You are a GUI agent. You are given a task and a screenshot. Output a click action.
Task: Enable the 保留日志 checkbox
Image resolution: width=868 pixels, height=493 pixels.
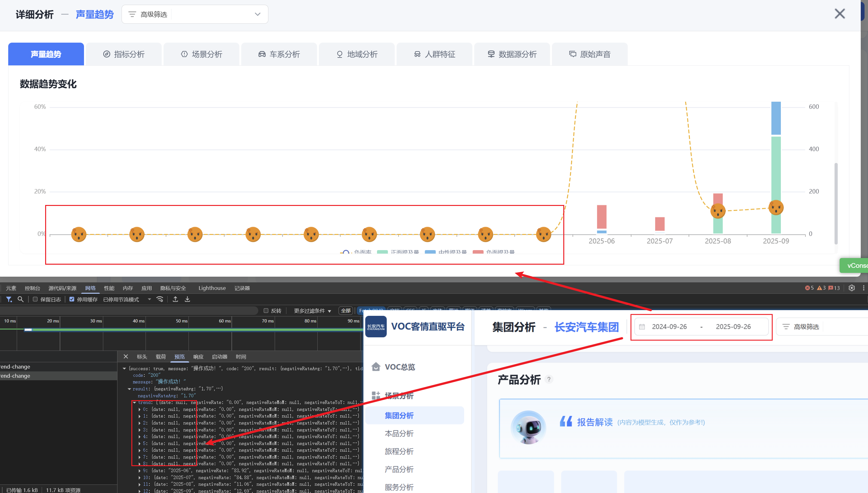tap(35, 299)
